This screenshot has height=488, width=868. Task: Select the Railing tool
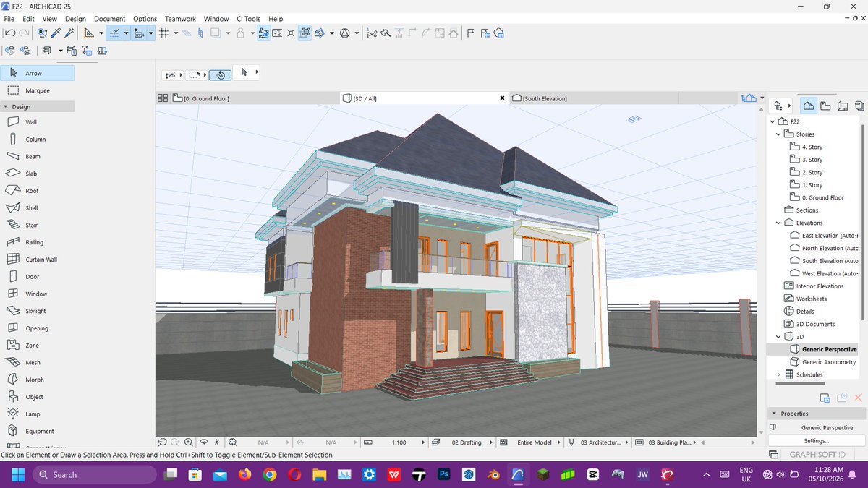(x=38, y=242)
